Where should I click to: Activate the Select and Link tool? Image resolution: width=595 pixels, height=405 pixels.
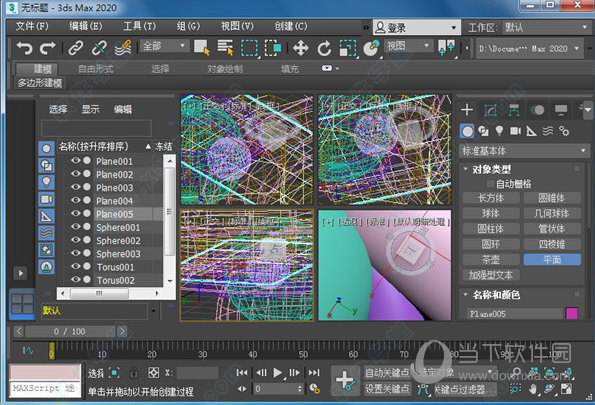click(76, 48)
